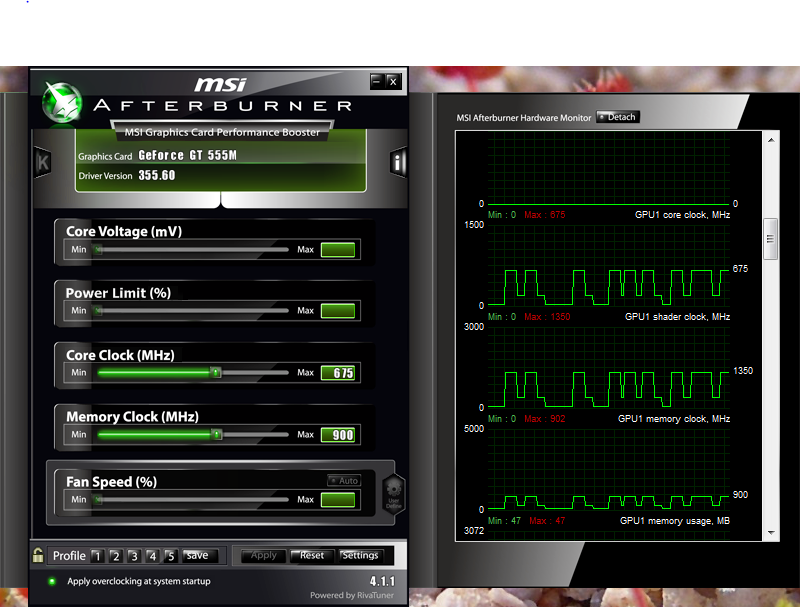Click the Afterburner green jet logo
Screen dimensions: 800x607
(62, 102)
